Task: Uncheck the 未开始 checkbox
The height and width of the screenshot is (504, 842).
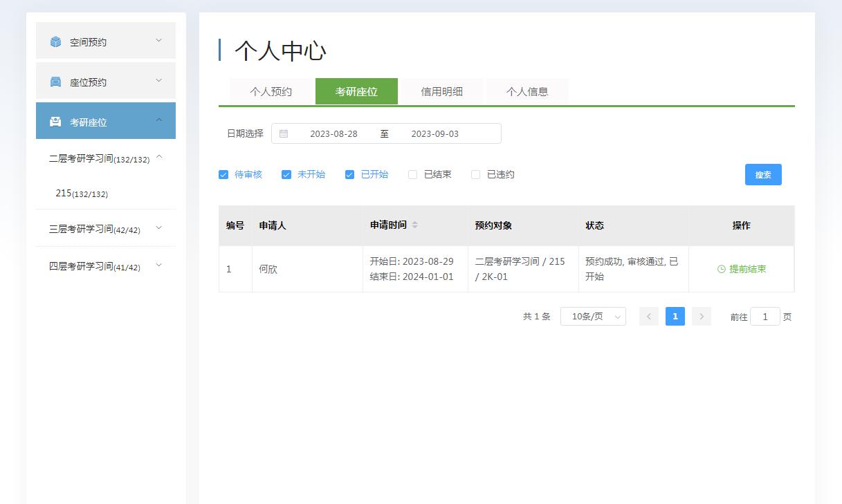Action: [286, 175]
